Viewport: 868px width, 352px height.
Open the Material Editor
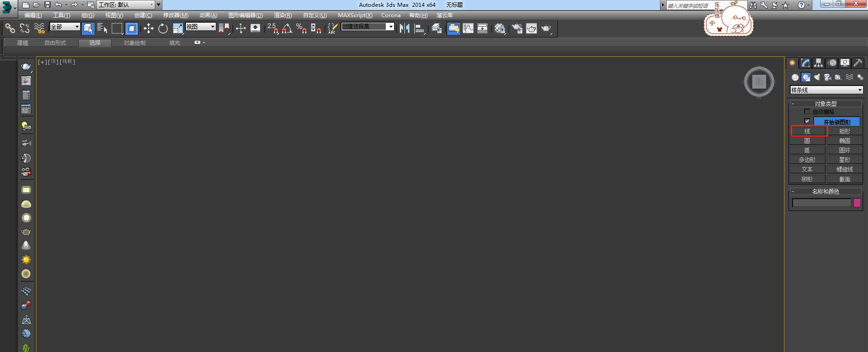pyautogui.click(x=500, y=29)
